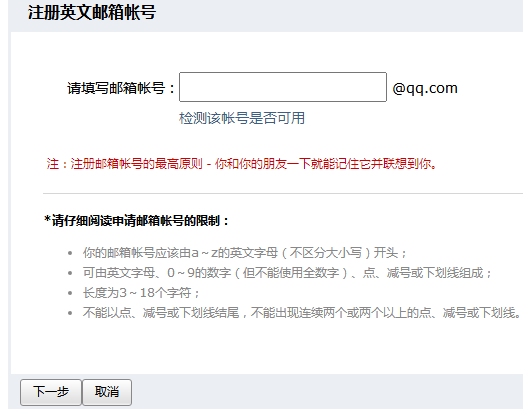Click the '注册英文邮箱帐号' page heading
Viewport: 523px width, 409px height.
click(x=92, y=13)
